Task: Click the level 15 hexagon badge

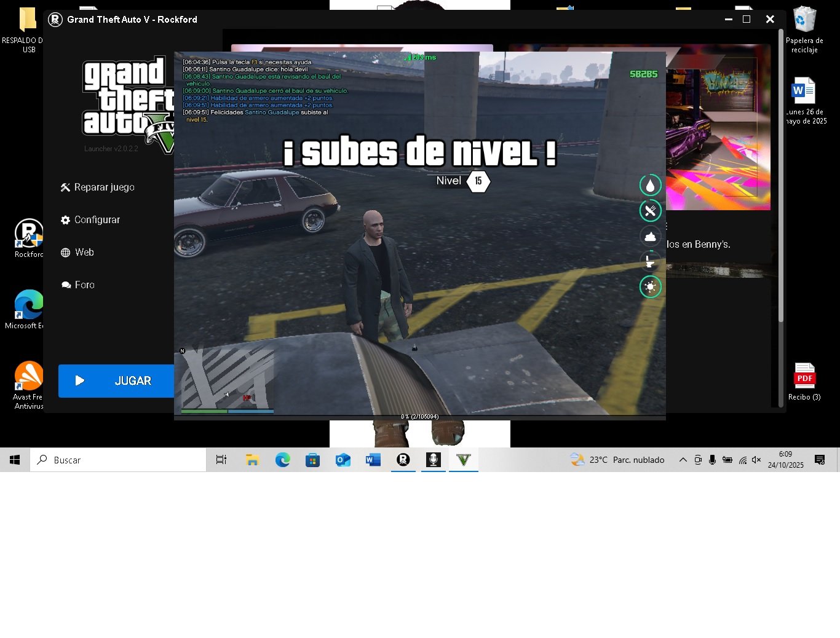Action: tap(478, 181)
